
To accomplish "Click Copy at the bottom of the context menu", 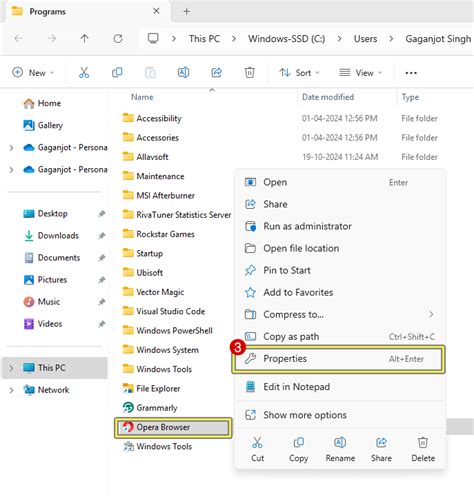I will click(x=298, y=449).
